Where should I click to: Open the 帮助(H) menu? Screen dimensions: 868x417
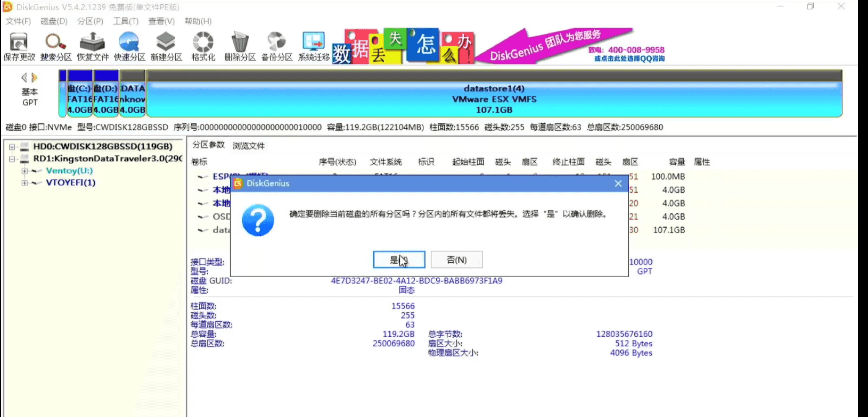pyautogui.click(x=198, y=21)
